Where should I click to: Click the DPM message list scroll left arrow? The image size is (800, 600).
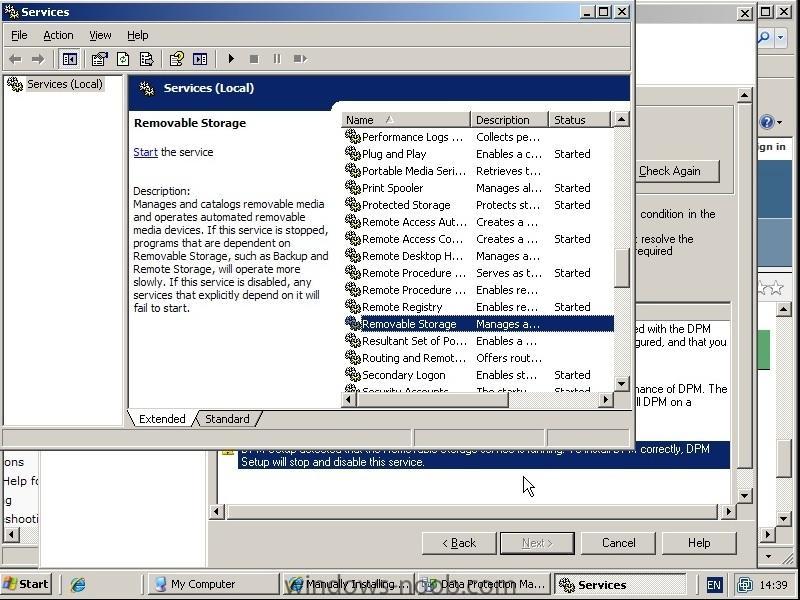coord(217,511)
